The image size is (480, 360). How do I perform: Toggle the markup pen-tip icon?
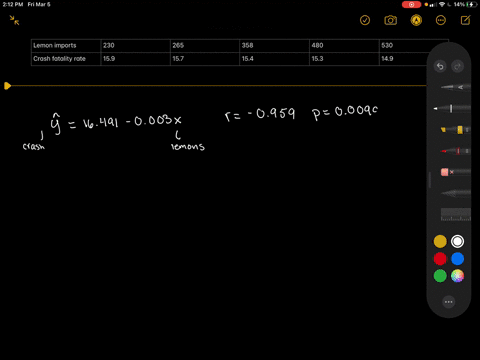[416, 20]
